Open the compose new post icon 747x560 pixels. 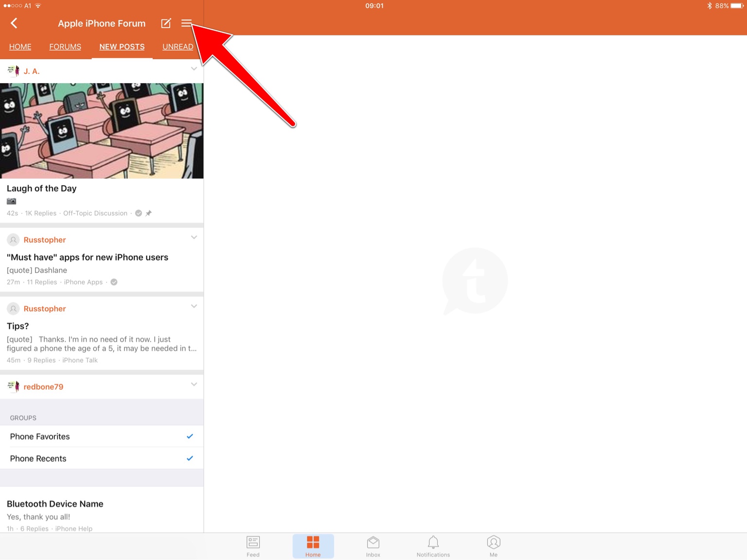point(166,23)
